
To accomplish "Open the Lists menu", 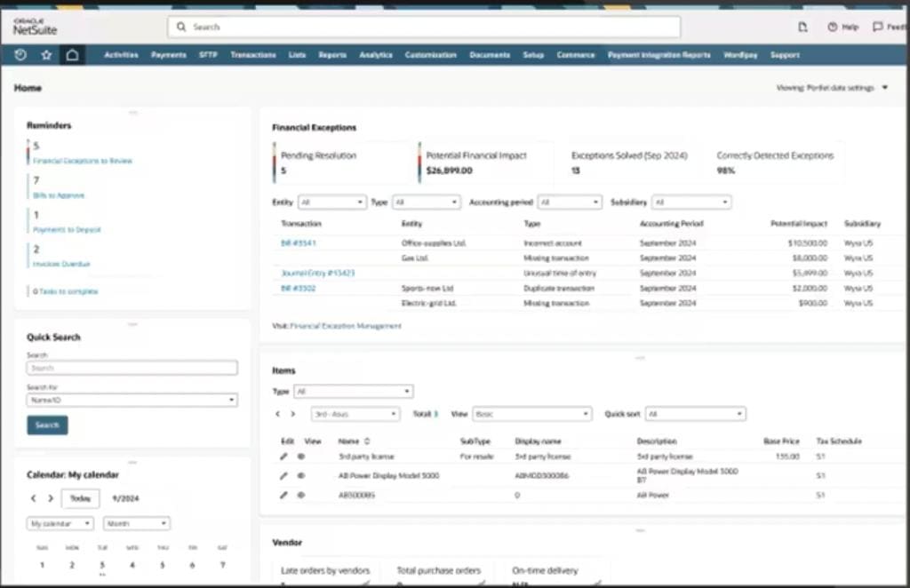I will click(297, 55).
